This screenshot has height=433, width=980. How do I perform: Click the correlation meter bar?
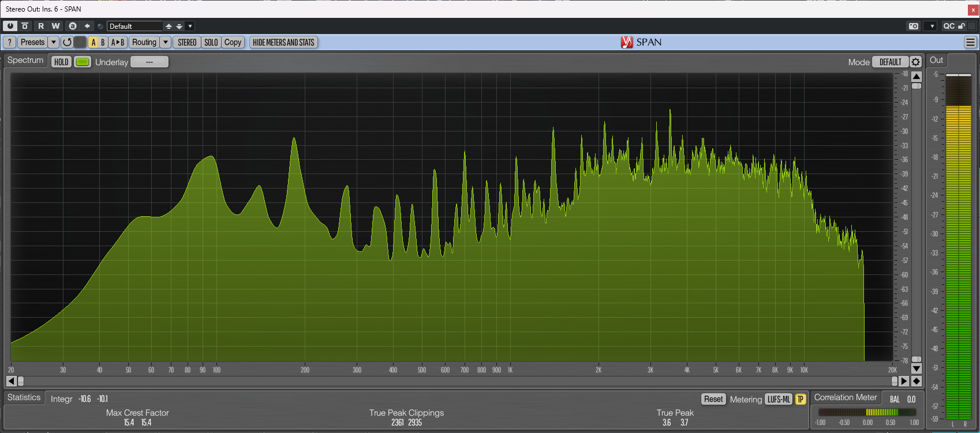(x=867, y=412)
